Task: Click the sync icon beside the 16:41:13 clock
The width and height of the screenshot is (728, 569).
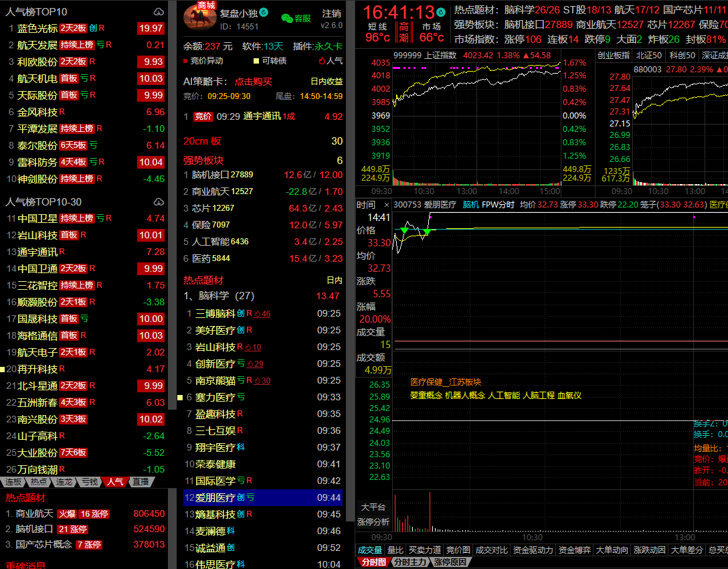Action: pyautogui.click(x=440, y=12)
